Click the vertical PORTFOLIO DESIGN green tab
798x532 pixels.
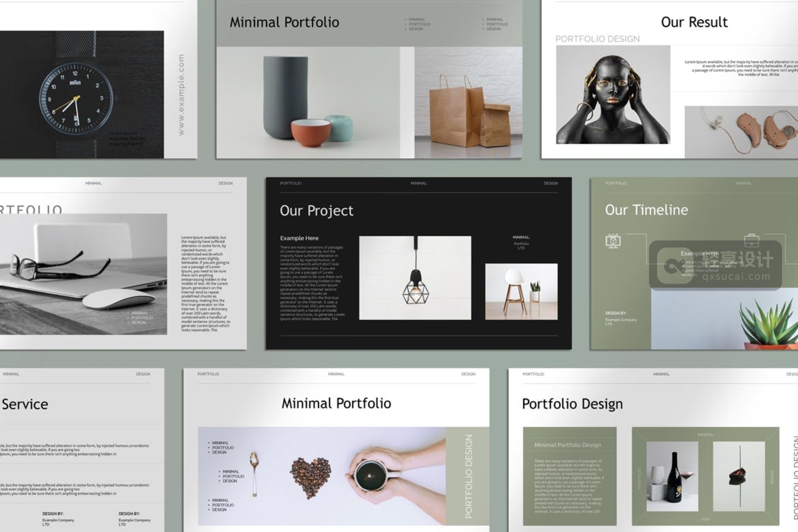(468, 476)
